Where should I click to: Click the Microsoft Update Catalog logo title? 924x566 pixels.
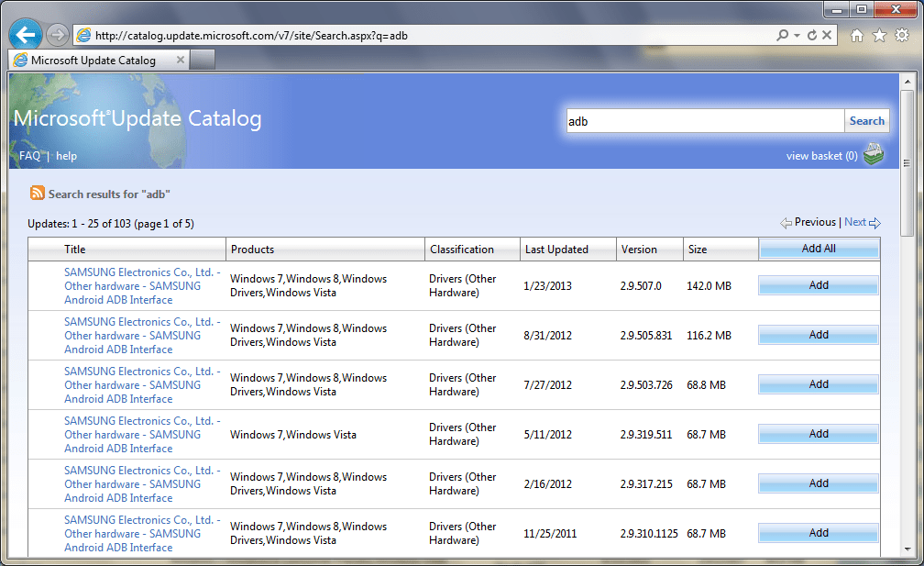tap(137, 118)
